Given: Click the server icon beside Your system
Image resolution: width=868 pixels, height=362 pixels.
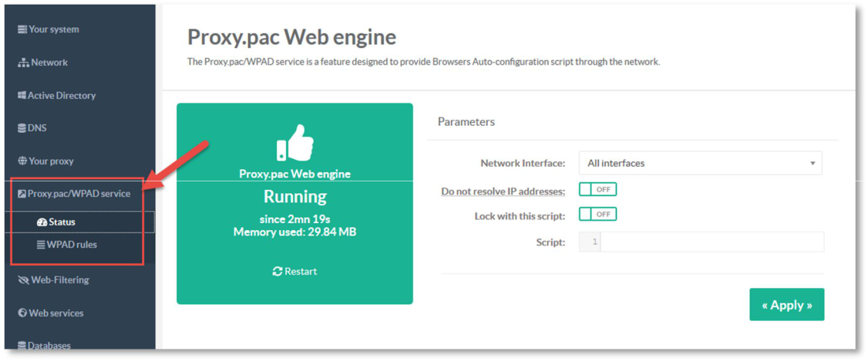Looking at the screenshot, I should click(x=22, y=29).
